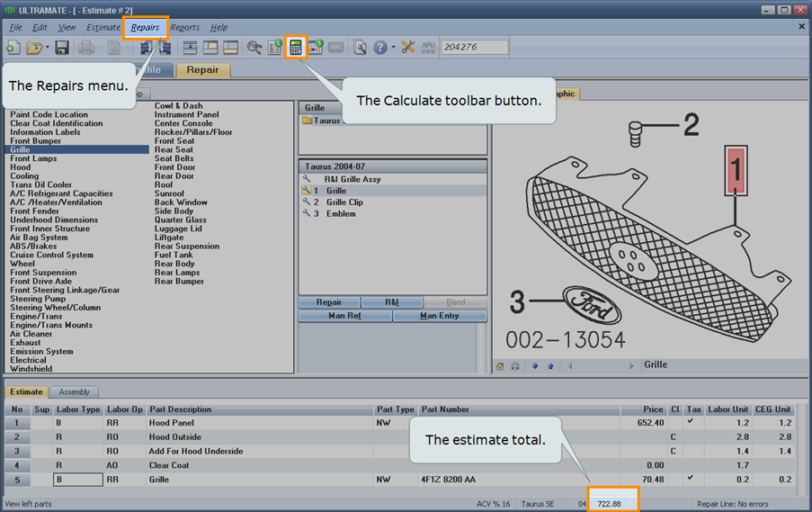Click the magnifier search toolbar icon
812x512 pixels.
point(254,48)
